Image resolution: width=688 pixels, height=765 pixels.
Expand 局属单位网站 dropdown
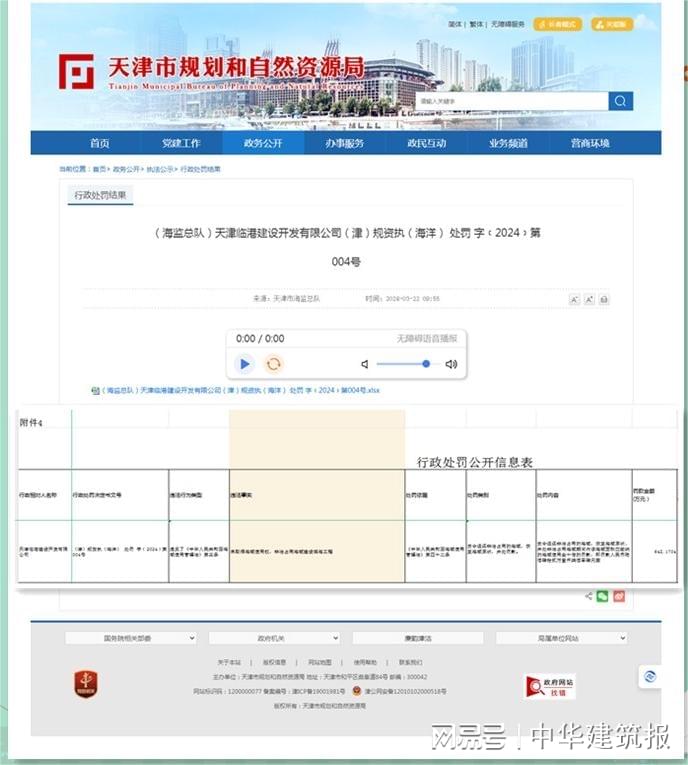click(x=562, y=638)
